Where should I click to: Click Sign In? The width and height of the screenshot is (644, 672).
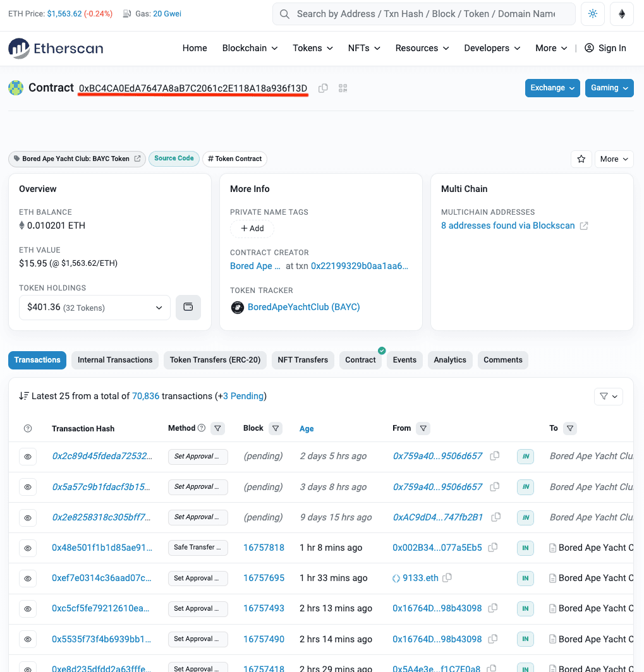[x=605, y=48]
